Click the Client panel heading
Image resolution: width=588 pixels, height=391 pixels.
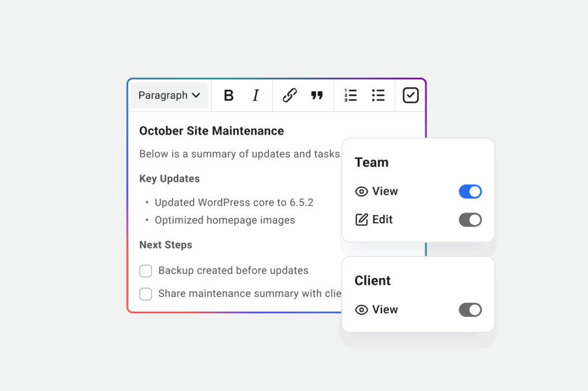point(372,280)
